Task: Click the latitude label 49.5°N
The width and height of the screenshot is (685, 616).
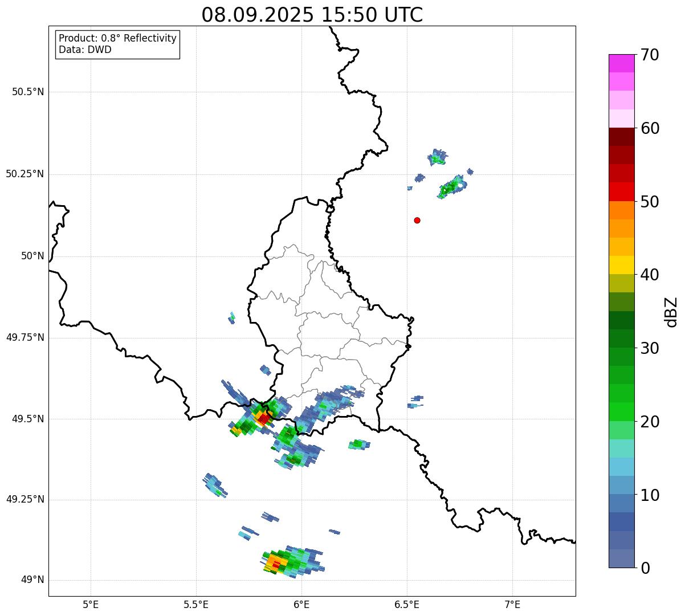Action: [28, 419]
